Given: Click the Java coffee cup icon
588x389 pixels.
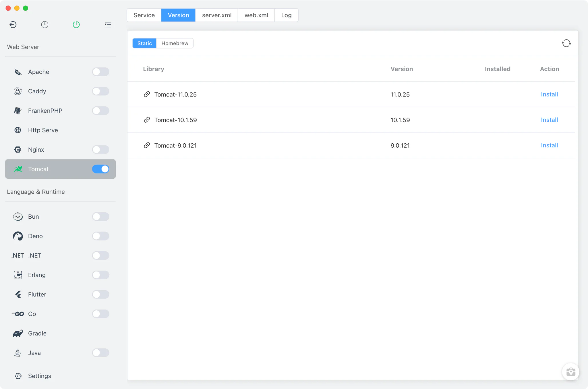Looking at the screenshot, I should 18,353.
